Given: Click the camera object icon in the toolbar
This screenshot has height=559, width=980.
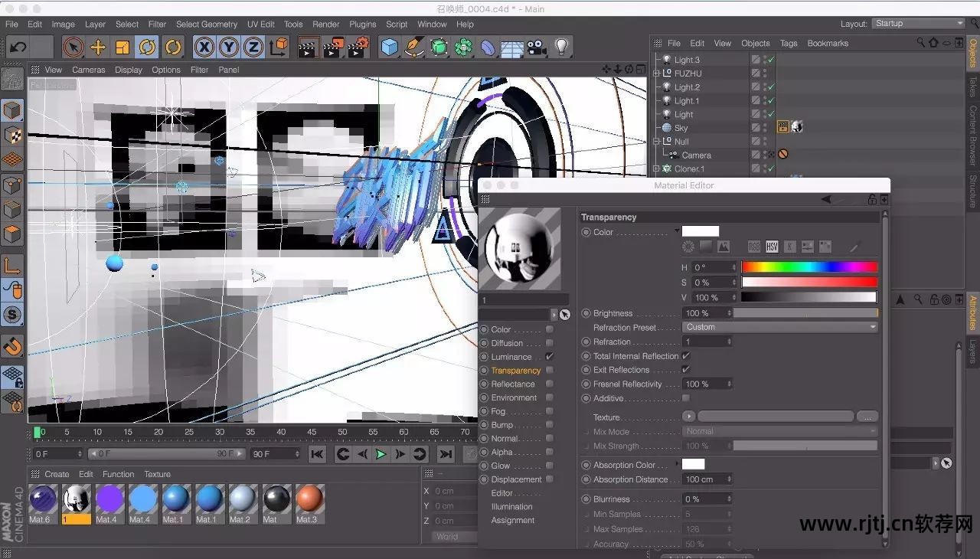Looking at the screenshot, I should pyautogui.click(x=536, y=47).
